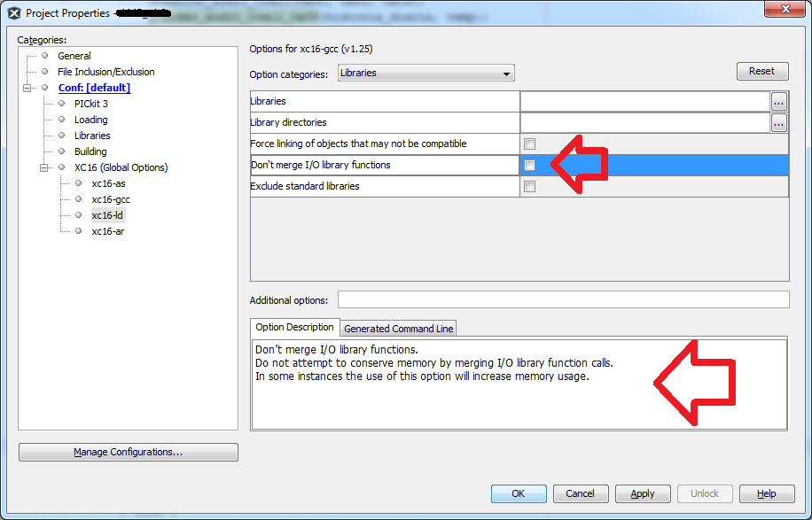Select xc16-gcc tree item
812x520 pixels.
[x=110, y=199]
